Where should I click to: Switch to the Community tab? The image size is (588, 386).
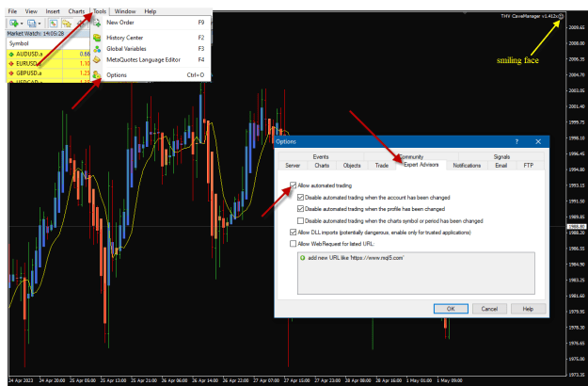[411, 157]
